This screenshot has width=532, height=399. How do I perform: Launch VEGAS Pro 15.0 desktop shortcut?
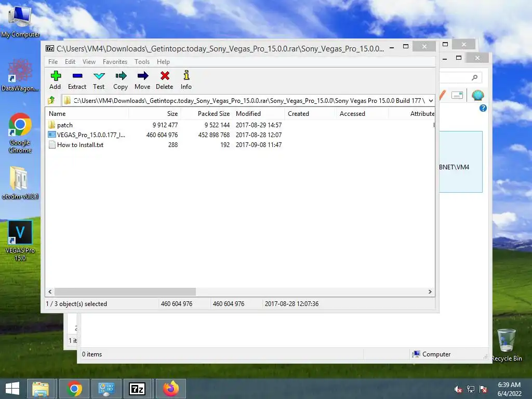pos(20,241)
